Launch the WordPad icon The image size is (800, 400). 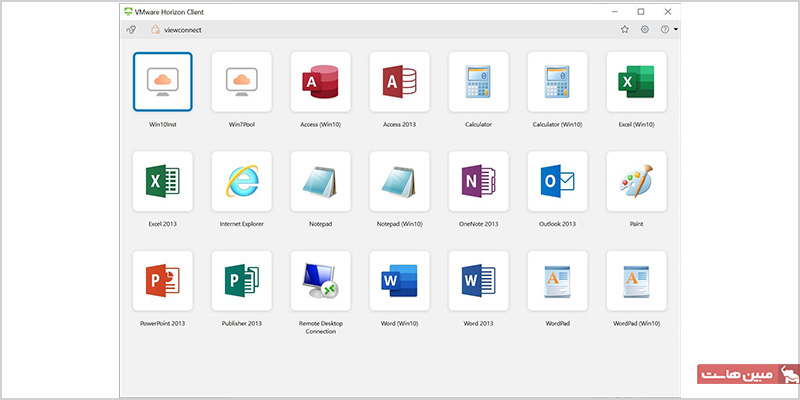point(557,281)
